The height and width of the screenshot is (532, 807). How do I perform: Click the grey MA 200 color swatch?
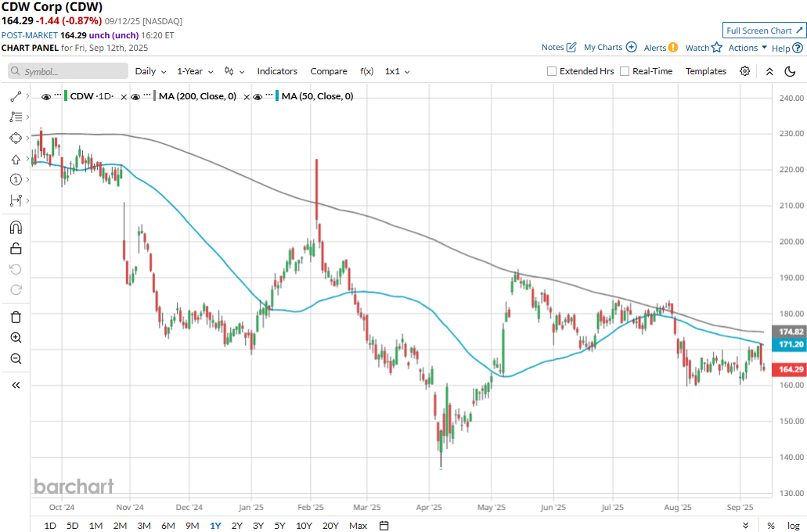tap(155, 95)
